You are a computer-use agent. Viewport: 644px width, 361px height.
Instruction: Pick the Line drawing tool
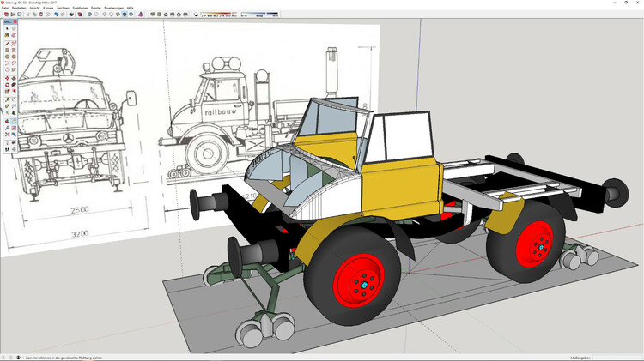pos(6,42)
